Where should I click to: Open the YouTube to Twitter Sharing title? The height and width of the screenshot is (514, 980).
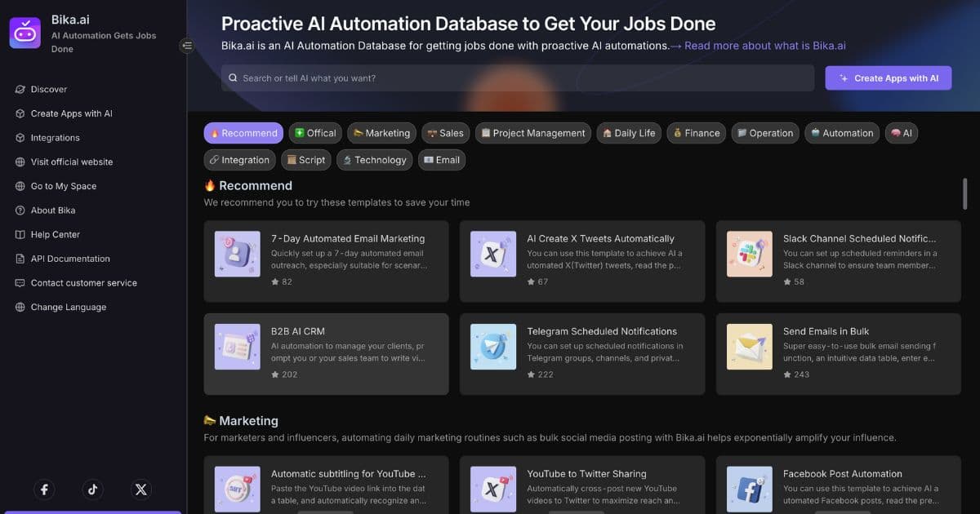[x=586, y=474]
